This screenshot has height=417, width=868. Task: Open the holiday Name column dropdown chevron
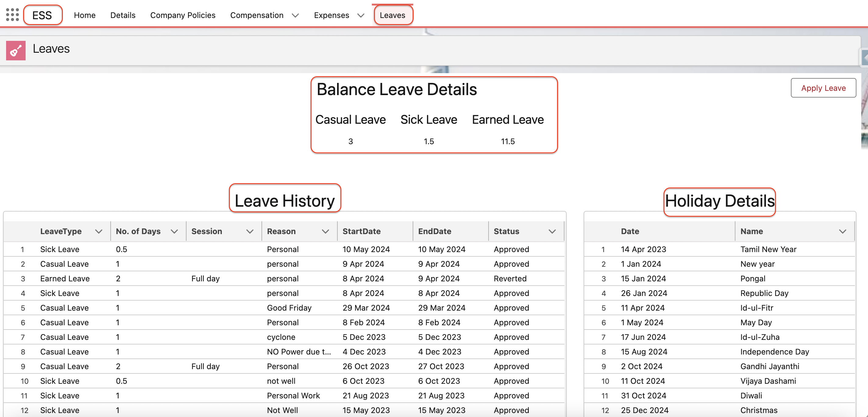(842, 231)
